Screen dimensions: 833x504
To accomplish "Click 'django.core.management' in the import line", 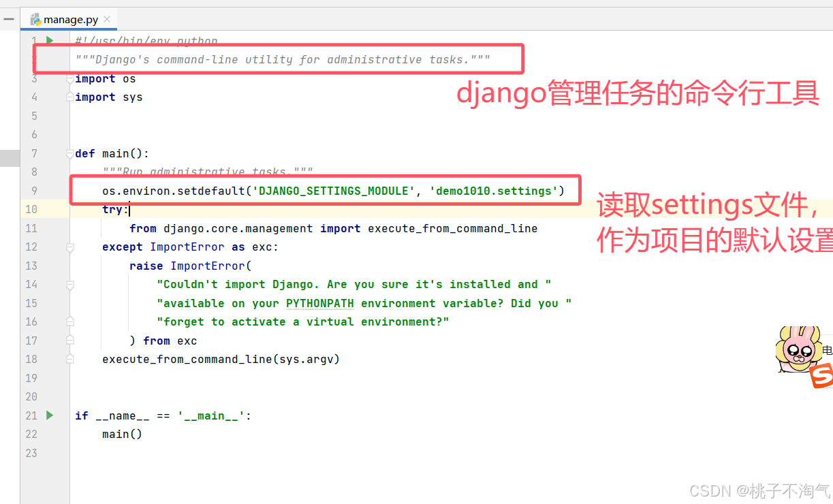I will pyautogui.click(x=238, y=228).
